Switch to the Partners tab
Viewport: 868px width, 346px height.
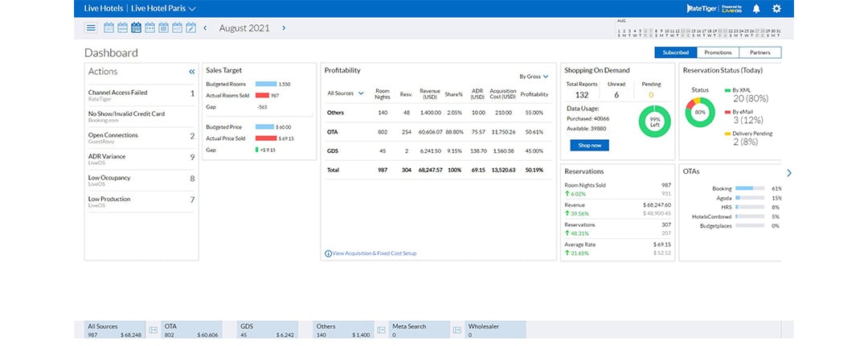coord(759,52)
